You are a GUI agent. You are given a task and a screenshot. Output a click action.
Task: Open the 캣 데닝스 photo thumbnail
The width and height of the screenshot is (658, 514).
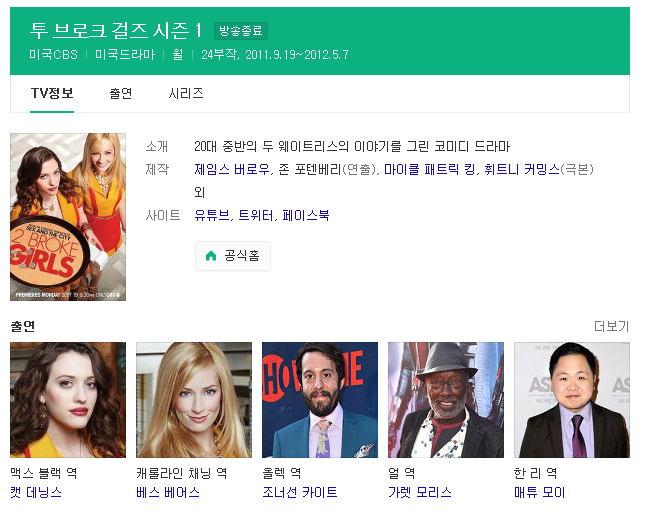[x=68, y=400]
